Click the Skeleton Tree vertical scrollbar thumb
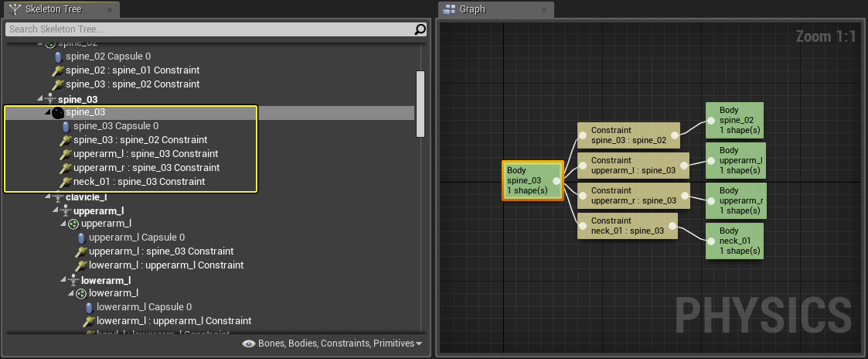Screen dimensions: 868x359 [x=420, y=104]
